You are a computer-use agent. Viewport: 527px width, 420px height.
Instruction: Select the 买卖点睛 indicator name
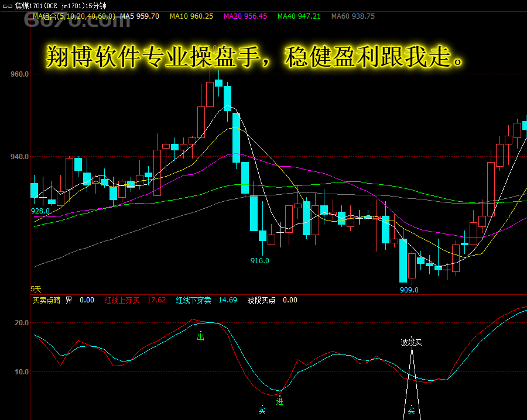click(x=46, y=300)
